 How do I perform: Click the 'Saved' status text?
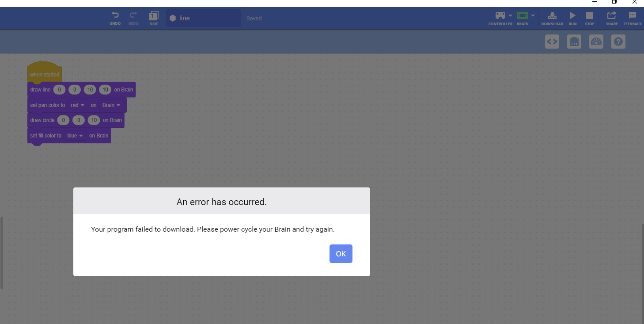click(x=254, y=18)
